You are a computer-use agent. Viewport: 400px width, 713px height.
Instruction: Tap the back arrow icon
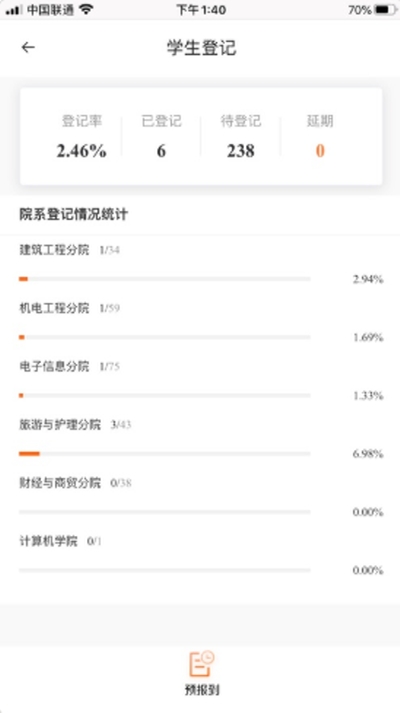pos(28,48)
